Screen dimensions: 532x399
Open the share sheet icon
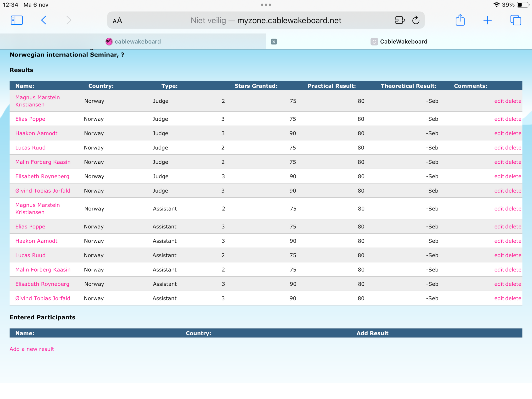[460, 20]
